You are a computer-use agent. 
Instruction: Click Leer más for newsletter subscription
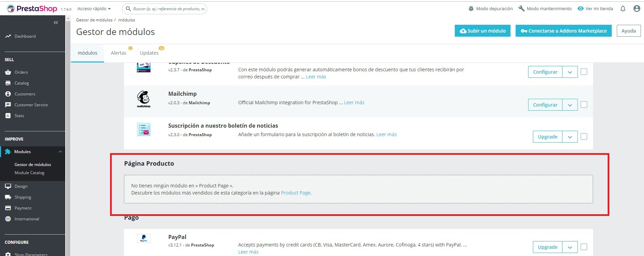387,134
